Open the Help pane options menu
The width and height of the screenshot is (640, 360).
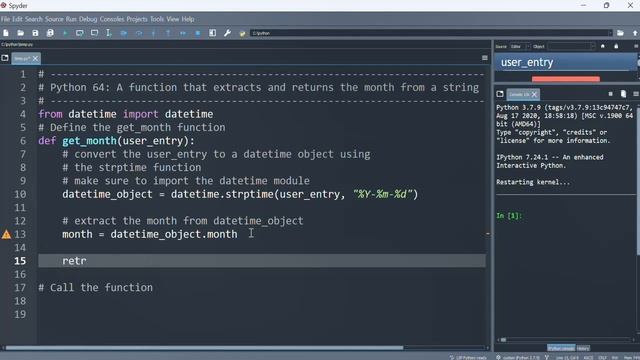pos(636,46)
